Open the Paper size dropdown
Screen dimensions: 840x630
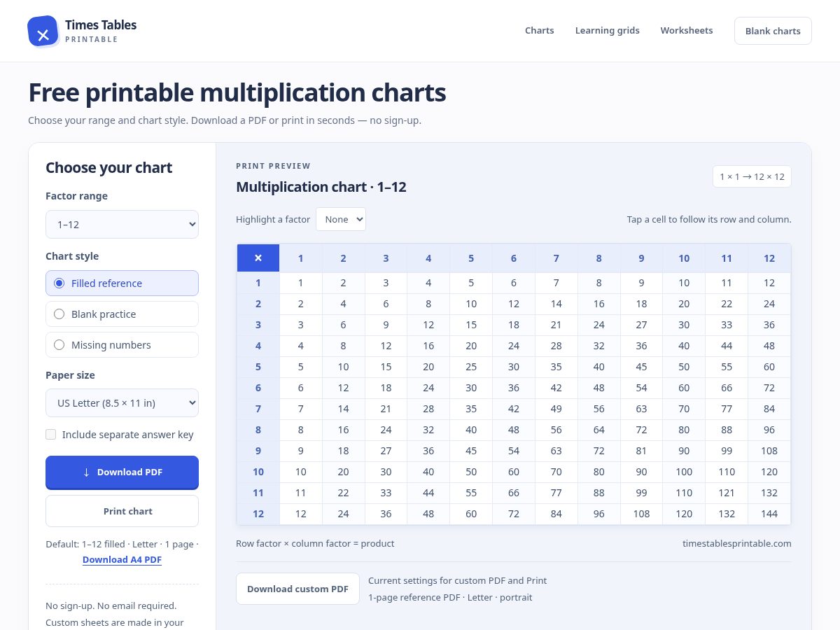tap(122, 403)
